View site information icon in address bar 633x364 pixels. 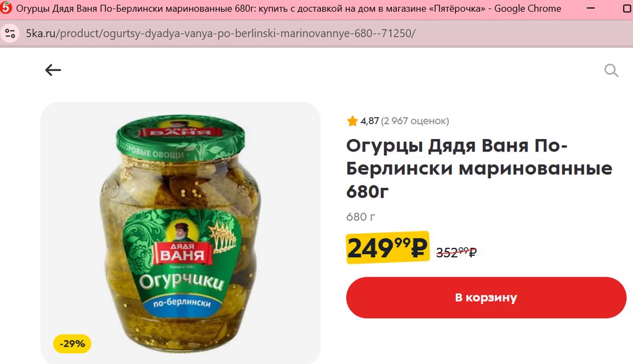point(10,33)
